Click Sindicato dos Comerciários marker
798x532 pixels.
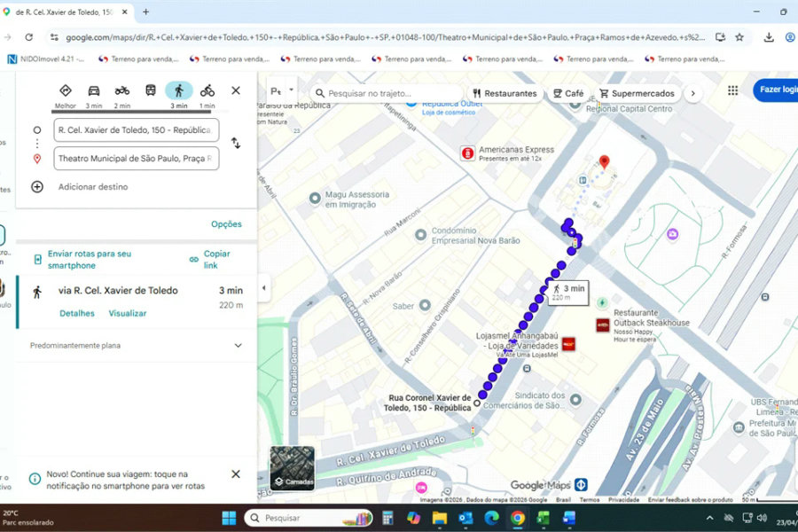point(575,400)
